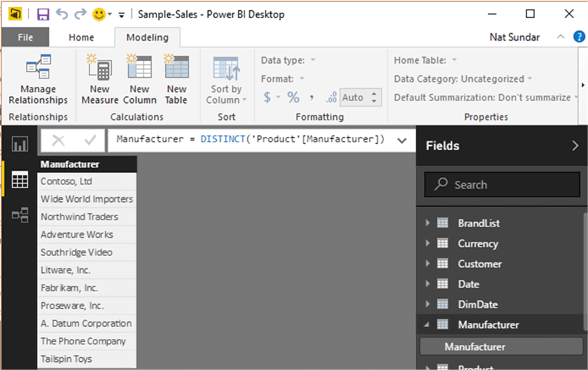Collapse the Manufacturer table in Fields

[x=427, y=325]
